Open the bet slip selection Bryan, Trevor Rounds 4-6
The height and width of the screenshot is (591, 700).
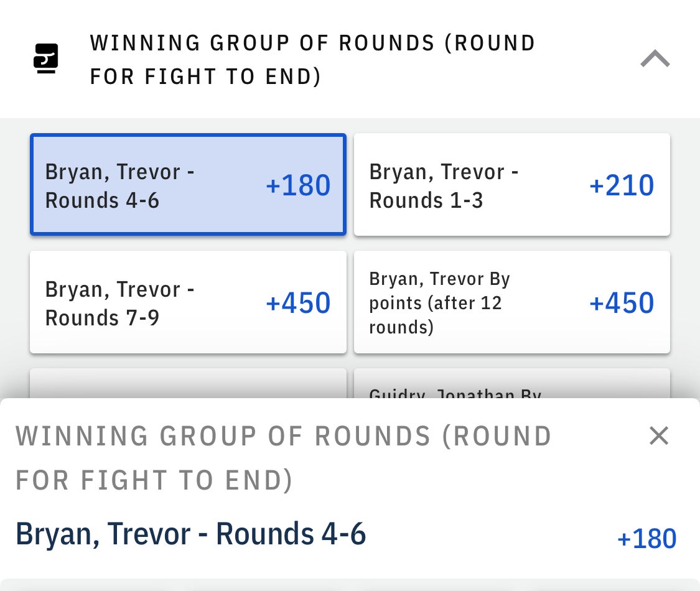(190, 534)
